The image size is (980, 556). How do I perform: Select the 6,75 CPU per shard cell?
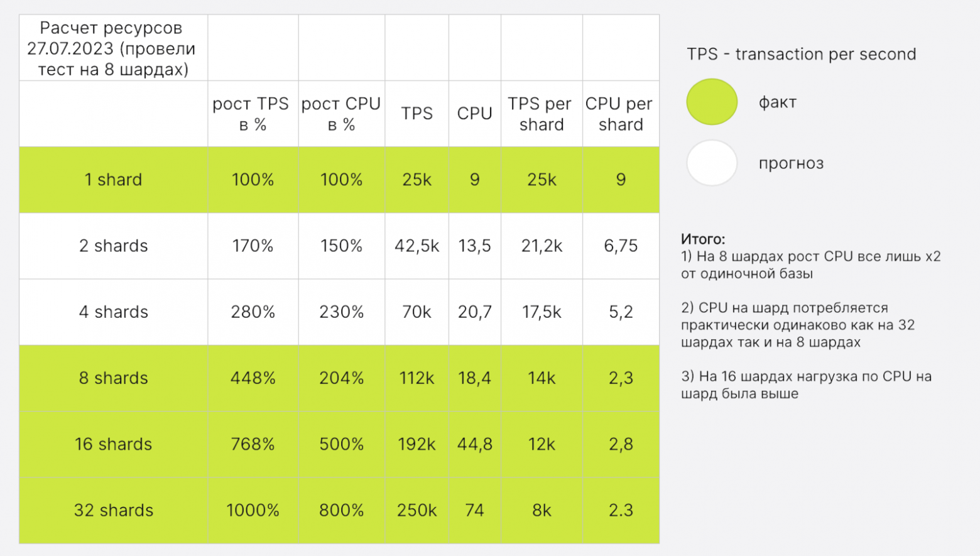pyautogui.click(x=620, y=246)
